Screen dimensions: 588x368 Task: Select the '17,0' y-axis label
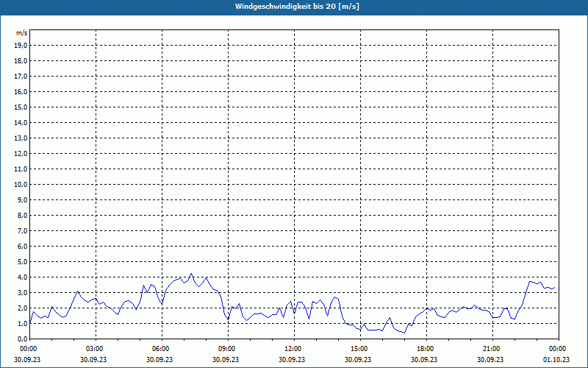pyautogui.click(x=21, y=77)
